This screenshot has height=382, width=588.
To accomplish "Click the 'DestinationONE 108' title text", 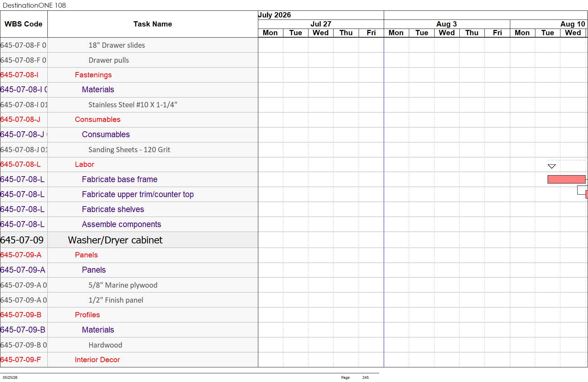I will [x=34, y=5].
